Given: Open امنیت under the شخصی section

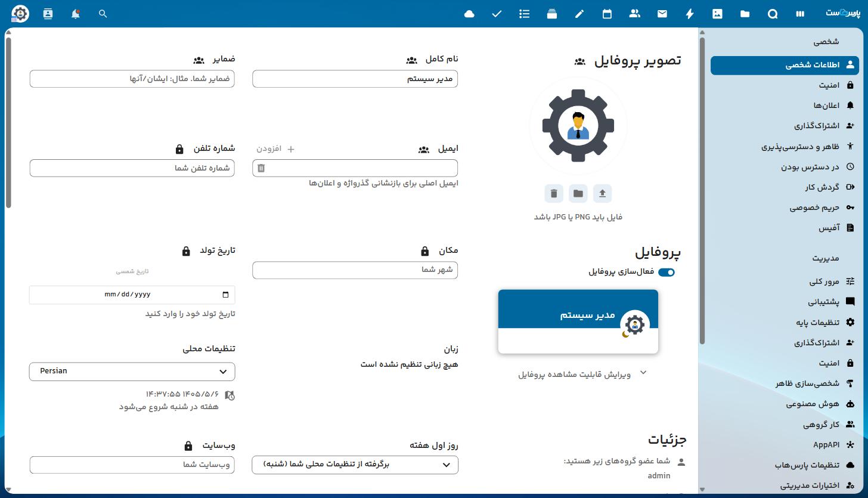Looking at the screenshot, I should point(785,85).
